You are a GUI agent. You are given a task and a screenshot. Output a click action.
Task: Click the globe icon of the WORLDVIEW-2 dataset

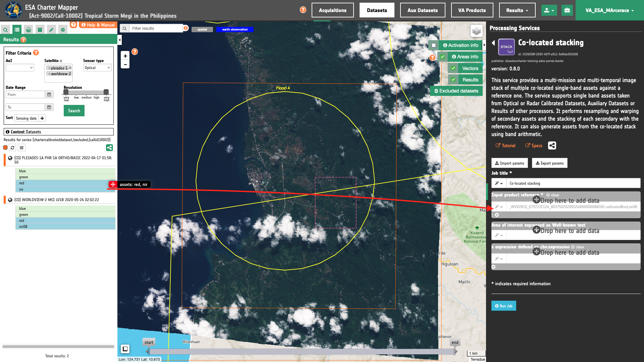(x=10, y=200)
